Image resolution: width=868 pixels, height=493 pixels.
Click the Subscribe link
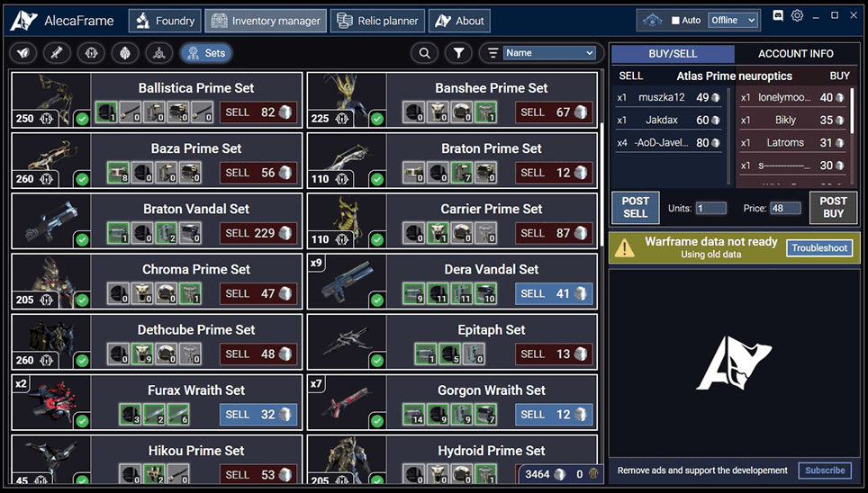pos(825,471)
